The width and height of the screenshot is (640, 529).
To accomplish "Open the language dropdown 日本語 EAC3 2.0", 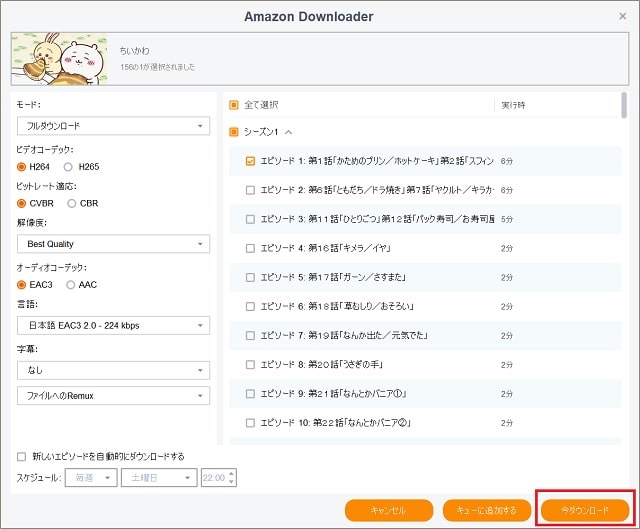I will pos(113,325).
